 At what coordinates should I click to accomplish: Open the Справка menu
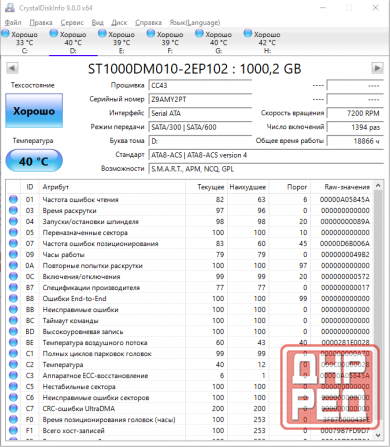pyautogui.click(x=148, y=23)
